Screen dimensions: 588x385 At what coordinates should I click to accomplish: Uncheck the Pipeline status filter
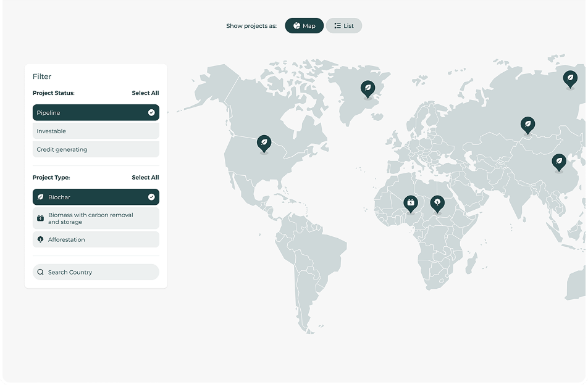(x=96, y=113)
